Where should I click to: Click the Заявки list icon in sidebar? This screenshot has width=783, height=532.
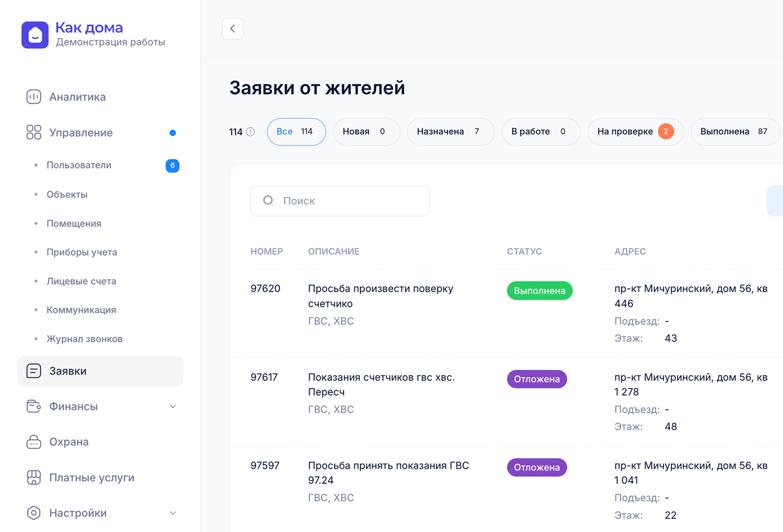coord(34,371)
